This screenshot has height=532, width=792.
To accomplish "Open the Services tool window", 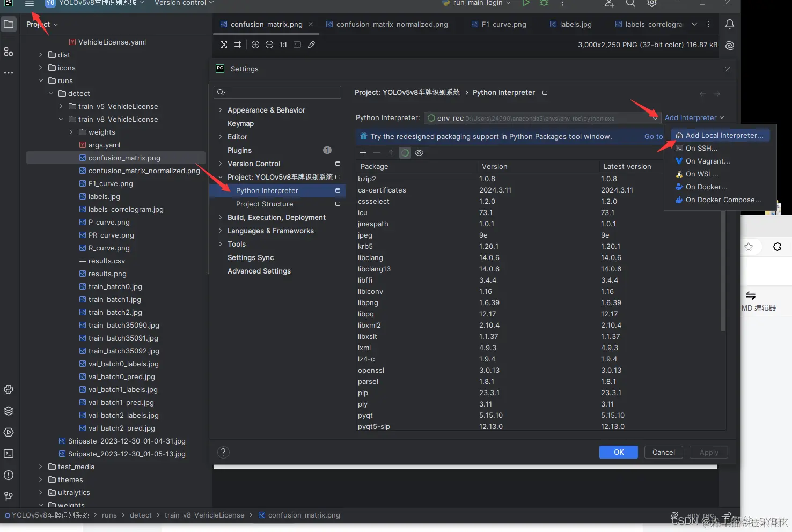I will pyautogui.click(x=9, y=432).
